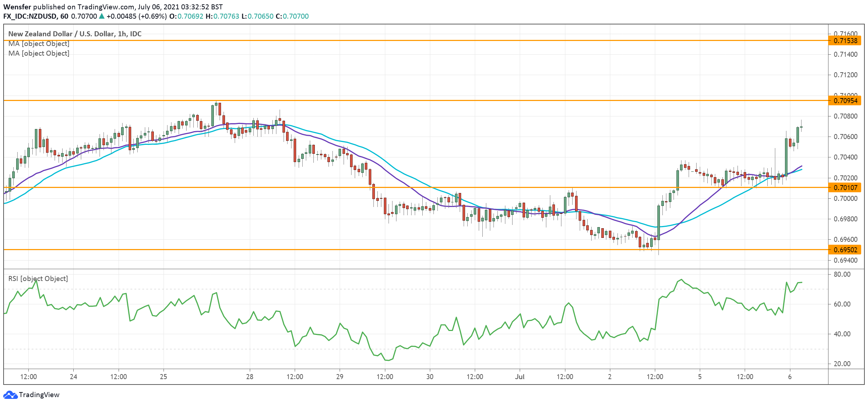Screen dimensions: 868x405
Task: Click the green up-arrow change indicator
Action: click(x=102, y=16)
